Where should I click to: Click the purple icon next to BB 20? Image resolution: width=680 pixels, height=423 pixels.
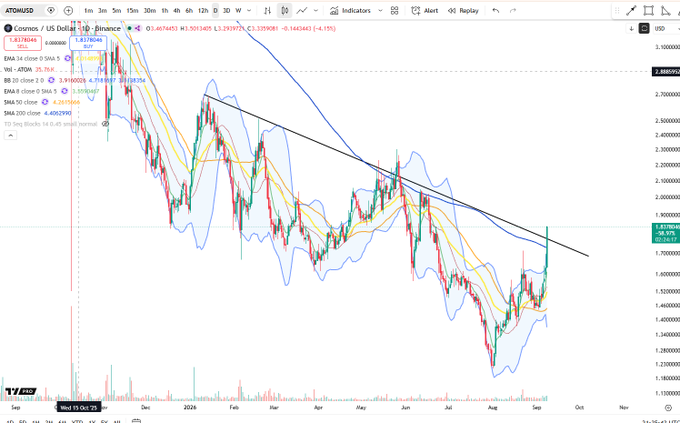[x=51, y=80]
